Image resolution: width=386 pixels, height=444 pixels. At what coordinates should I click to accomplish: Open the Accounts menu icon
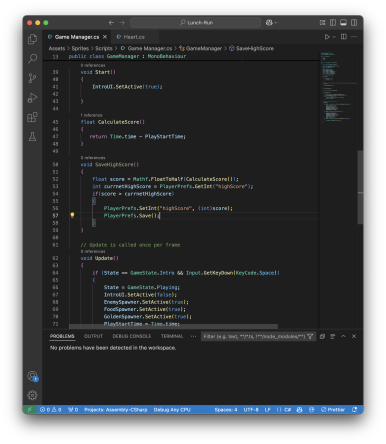pyautogui.click(x=32, y=376)
